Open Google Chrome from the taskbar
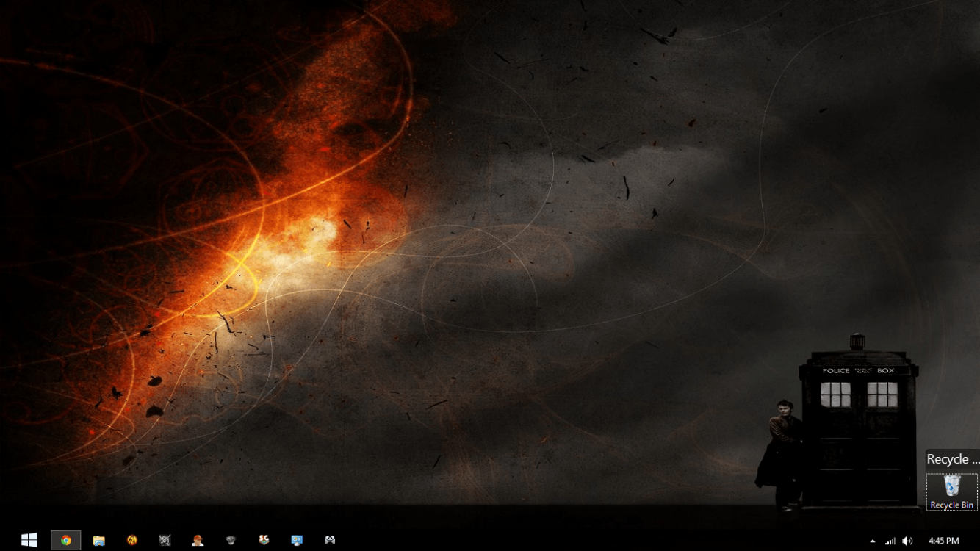 (66, 540)
